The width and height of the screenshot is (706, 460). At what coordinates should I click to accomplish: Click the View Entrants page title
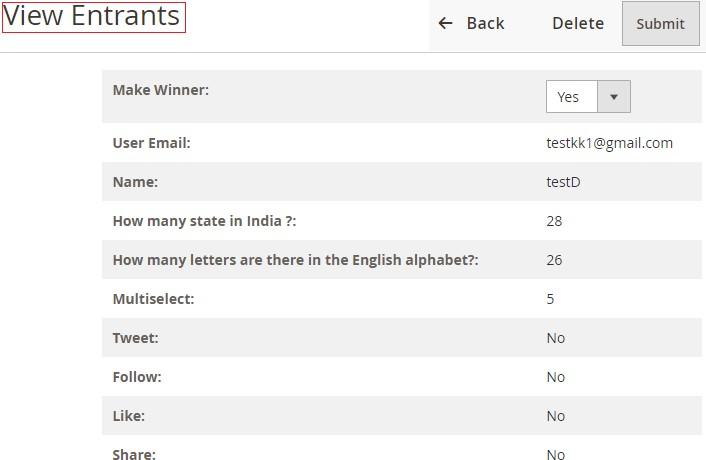click(93, 17)
